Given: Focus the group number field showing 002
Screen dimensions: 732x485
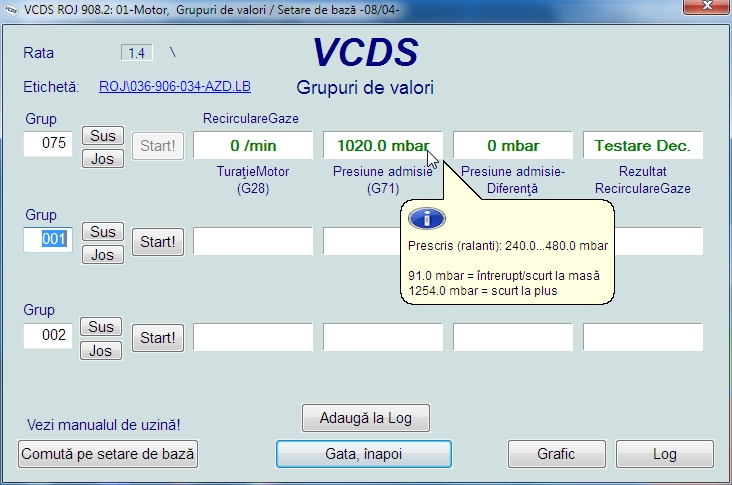Looking at the screenshot, I should click(48, 335).
